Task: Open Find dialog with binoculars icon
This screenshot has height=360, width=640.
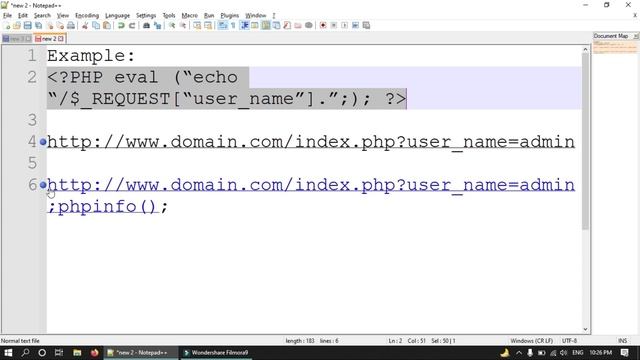Action: 146,25
